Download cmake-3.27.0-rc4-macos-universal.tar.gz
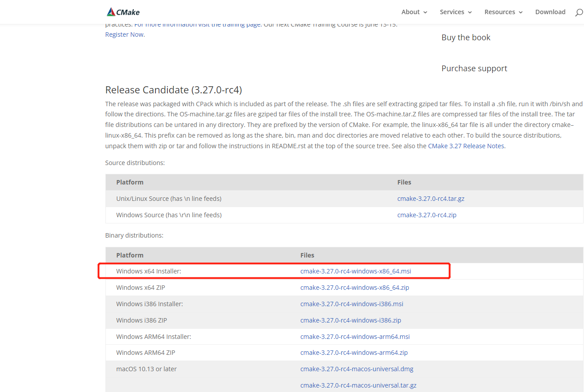The image size is (584, 392). tap(359, 385)
